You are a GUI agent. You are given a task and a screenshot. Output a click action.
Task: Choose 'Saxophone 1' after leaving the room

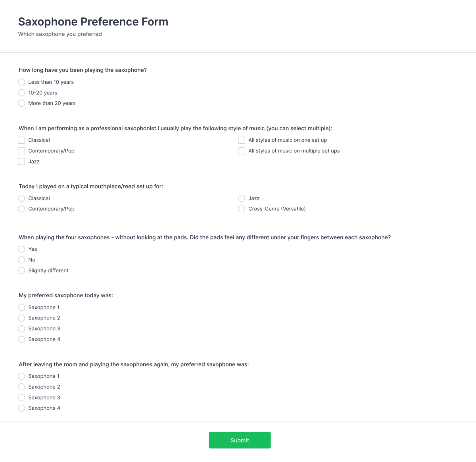click(x=21, y=376)
